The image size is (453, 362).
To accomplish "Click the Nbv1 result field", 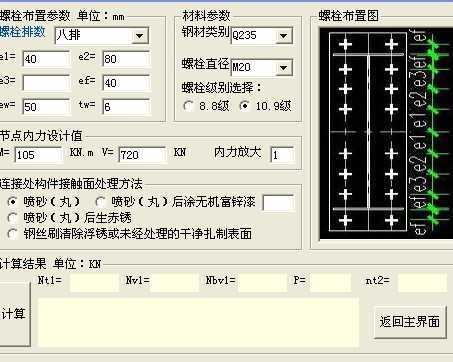I will pos(262,282).
